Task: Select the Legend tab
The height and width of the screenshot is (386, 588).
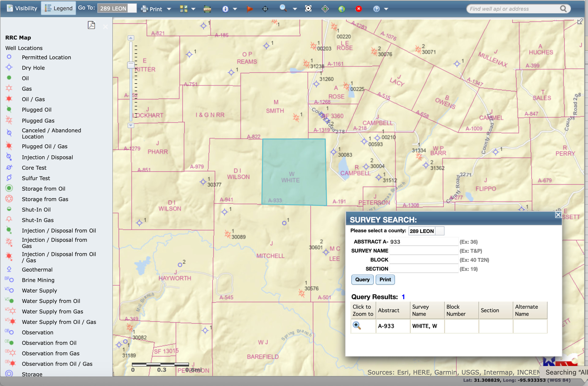Action: coord(58,8)
